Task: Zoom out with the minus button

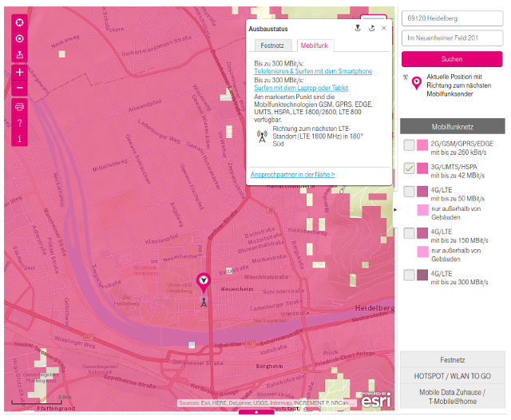Action: click(20, 87)
